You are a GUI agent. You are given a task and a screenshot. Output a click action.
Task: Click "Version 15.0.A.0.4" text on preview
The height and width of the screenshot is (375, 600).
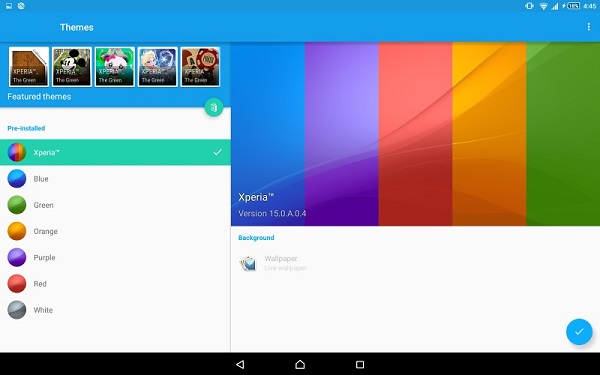[x=272, y=214]
